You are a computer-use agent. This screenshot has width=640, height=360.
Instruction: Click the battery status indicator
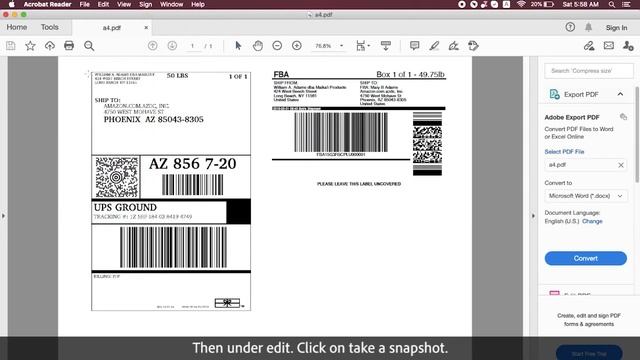pyautogui.click(x=543, y=4)
